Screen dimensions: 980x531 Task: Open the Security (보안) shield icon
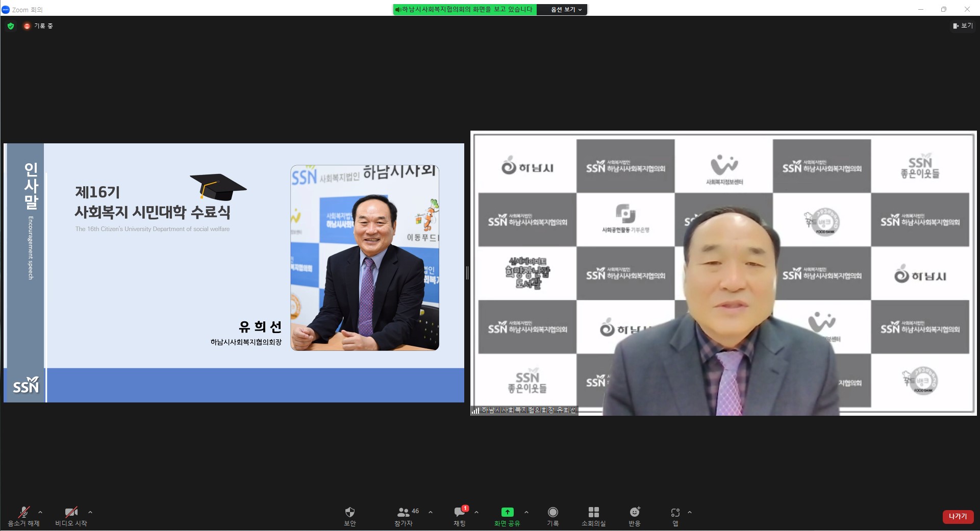349,512
